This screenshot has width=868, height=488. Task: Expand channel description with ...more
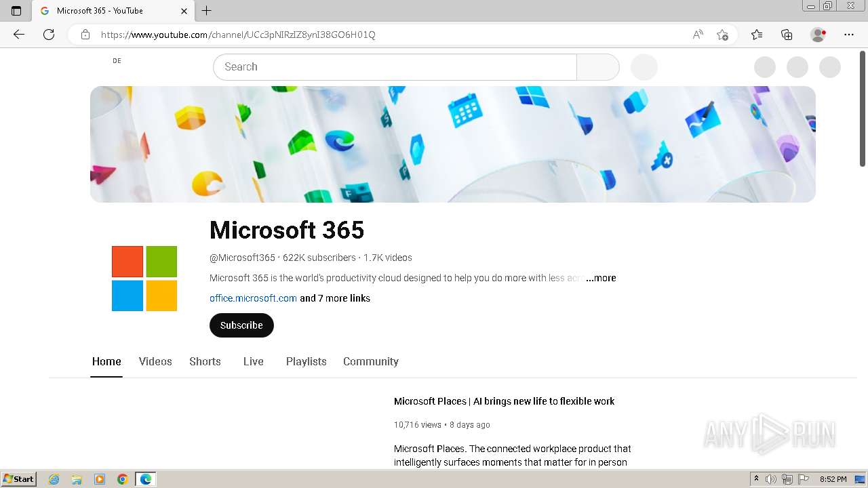coord(601,278)
